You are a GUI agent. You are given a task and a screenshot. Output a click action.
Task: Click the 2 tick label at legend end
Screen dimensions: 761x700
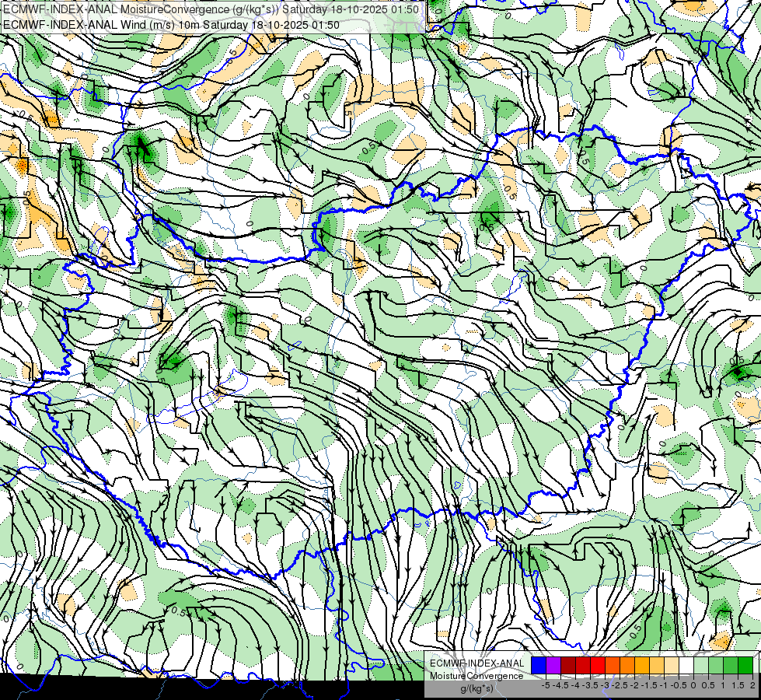point(752,685)
